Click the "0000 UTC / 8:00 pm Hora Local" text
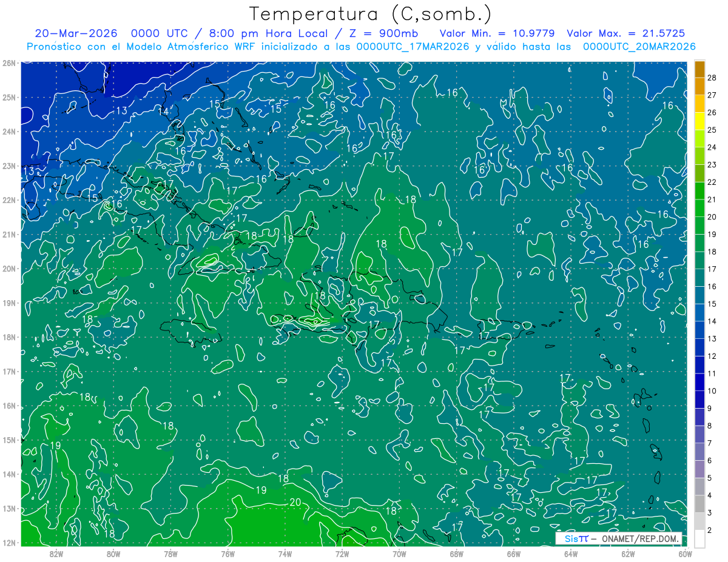728x562 pixels. coord(229,33)
